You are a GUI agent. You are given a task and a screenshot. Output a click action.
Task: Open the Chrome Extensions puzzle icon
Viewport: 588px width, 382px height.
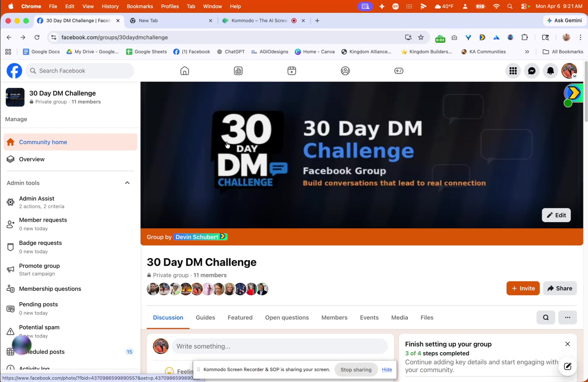pyautogui.click(x=525, y=37)
